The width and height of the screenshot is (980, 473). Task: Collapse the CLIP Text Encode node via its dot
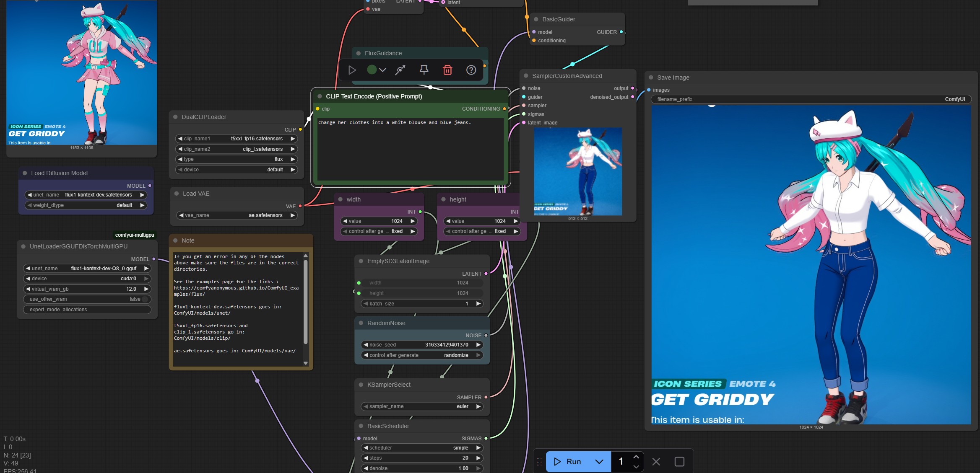(x=320, y=96)
